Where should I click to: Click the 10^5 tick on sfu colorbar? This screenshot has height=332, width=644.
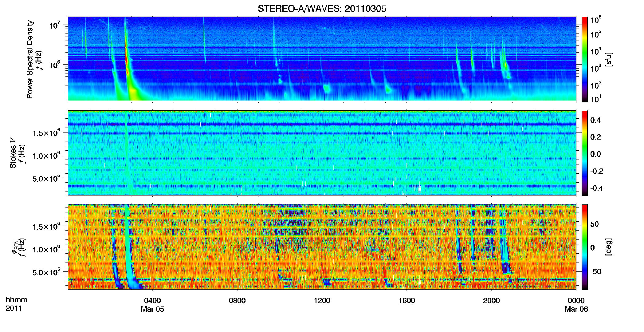point(596,34)
